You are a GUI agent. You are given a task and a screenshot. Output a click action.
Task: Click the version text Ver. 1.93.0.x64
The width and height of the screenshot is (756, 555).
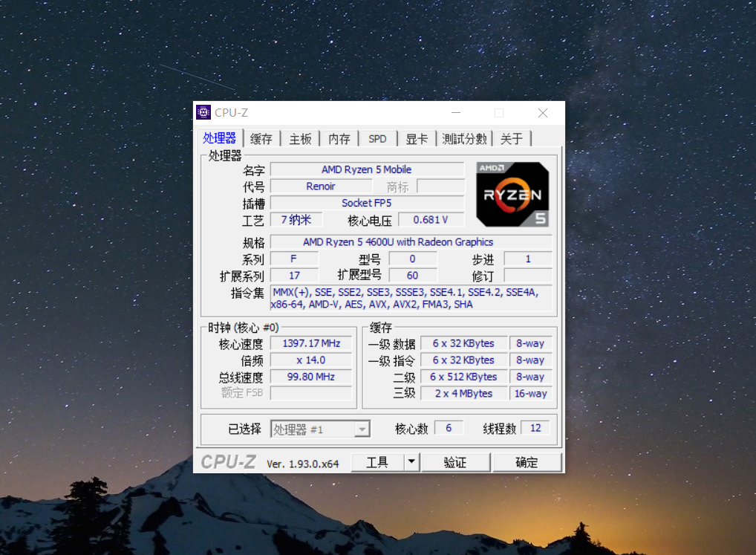[303, 464]
